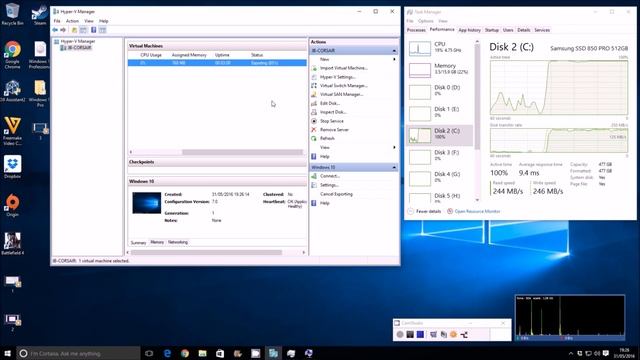Collapse the IB-CORSAIR actions section

pyautogui.click(x=394, y=51)
